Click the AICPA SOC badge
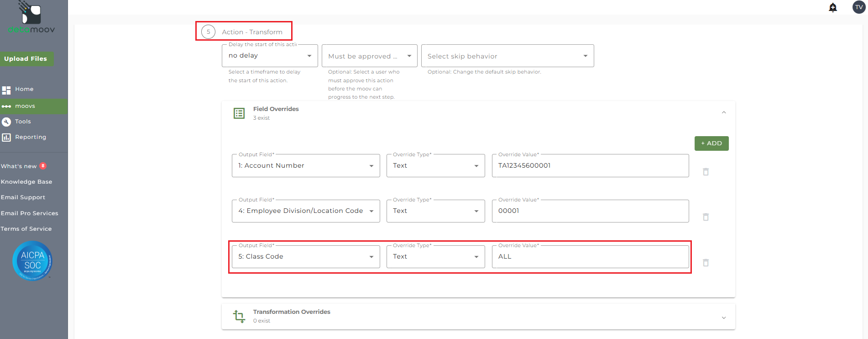Viewport: 868px width, 339px height. point(32,260)
